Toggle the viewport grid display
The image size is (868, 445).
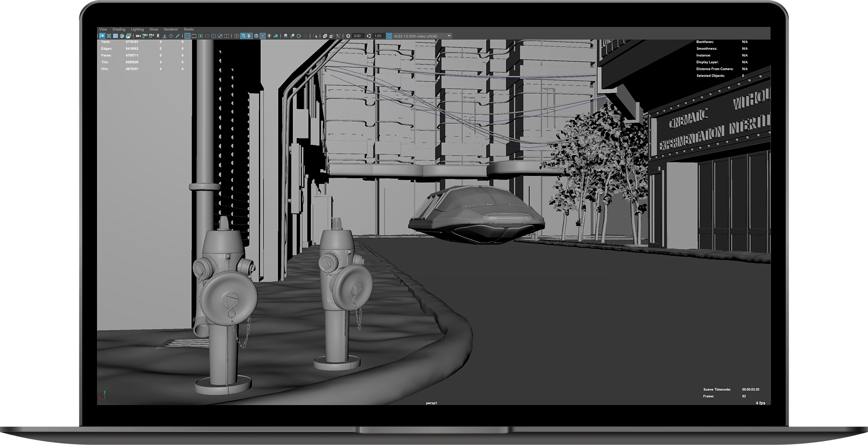(x=187, y=36)
